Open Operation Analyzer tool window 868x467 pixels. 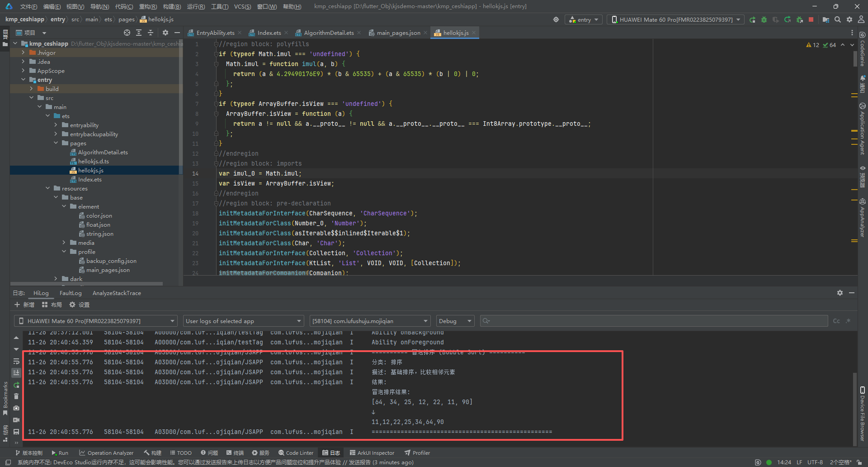[106, 453]
